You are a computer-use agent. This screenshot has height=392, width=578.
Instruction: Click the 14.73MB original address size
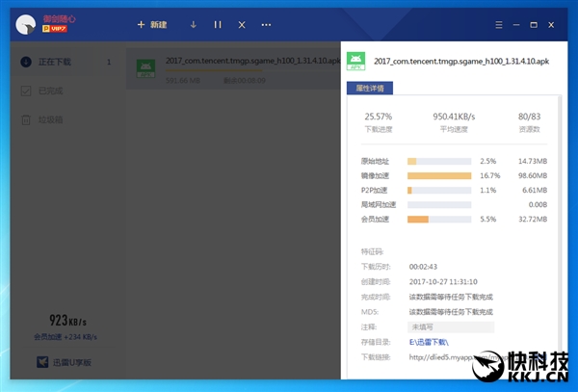pos(533,162)
